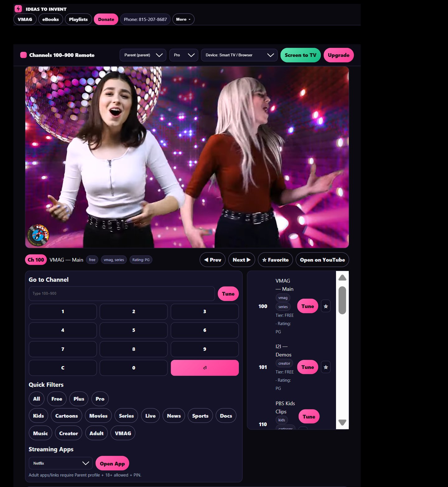This screenshot has height=487, width=448.
Task: Click the video player thumbnail
Action: point(187,157)
